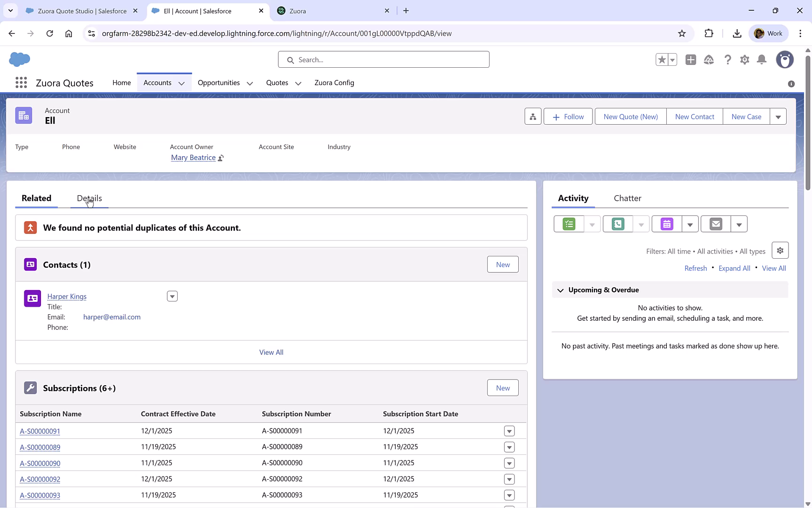Open the row actions for subscription A-S00000091

(x=509, y=431)
